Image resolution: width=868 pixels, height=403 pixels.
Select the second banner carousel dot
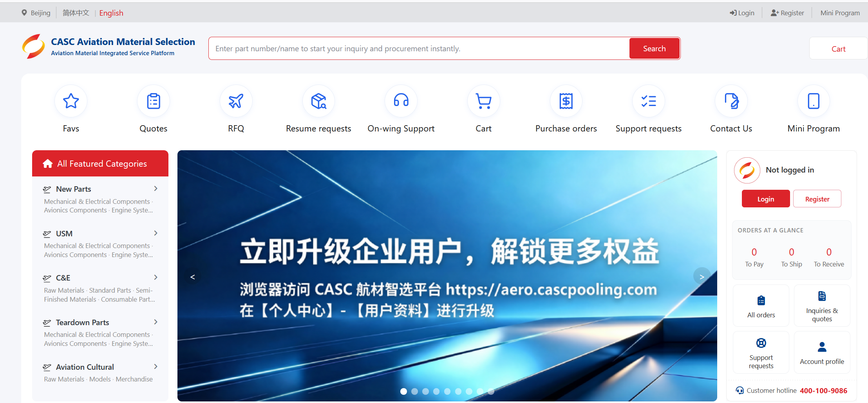[414, 391]
